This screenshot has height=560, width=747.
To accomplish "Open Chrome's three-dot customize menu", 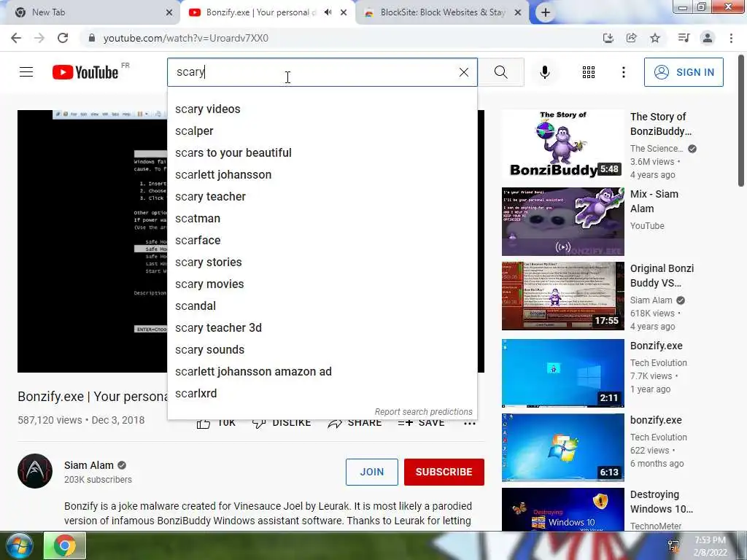I will (x=731, y=38).
